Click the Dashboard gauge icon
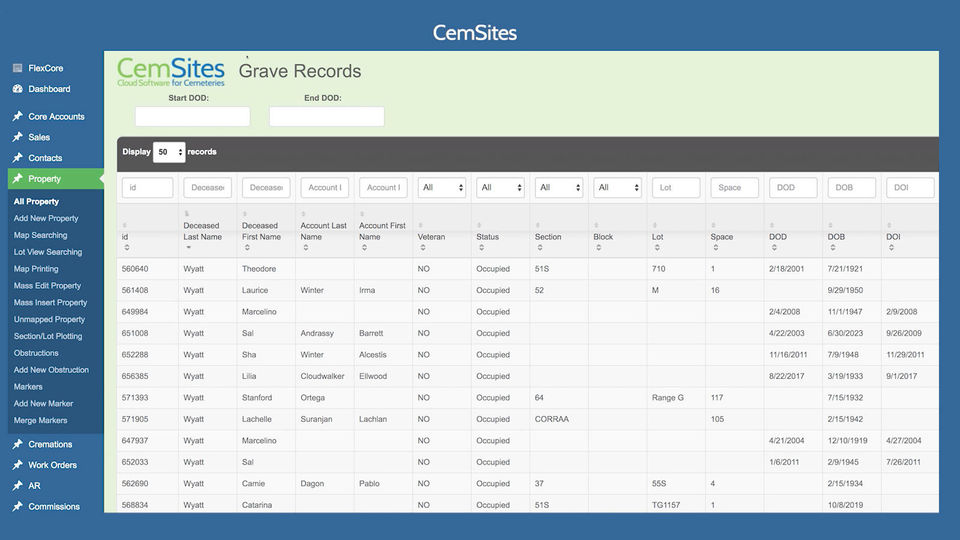Image resolution: width=960 pixels, height=540 pixels. point(17,89)
